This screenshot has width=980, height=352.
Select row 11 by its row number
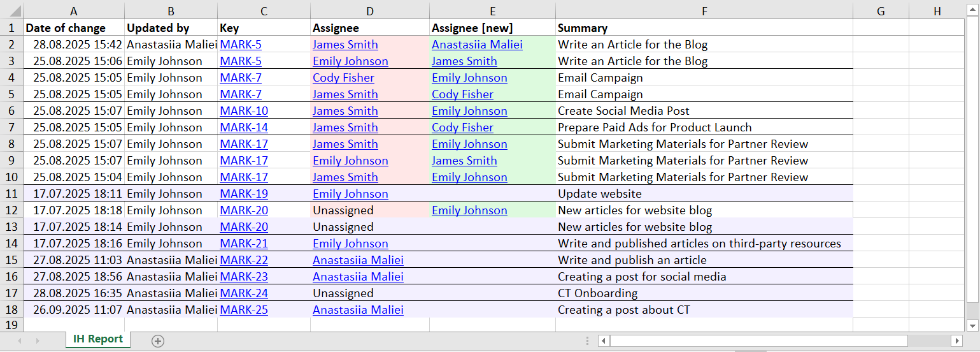(11, 194)
